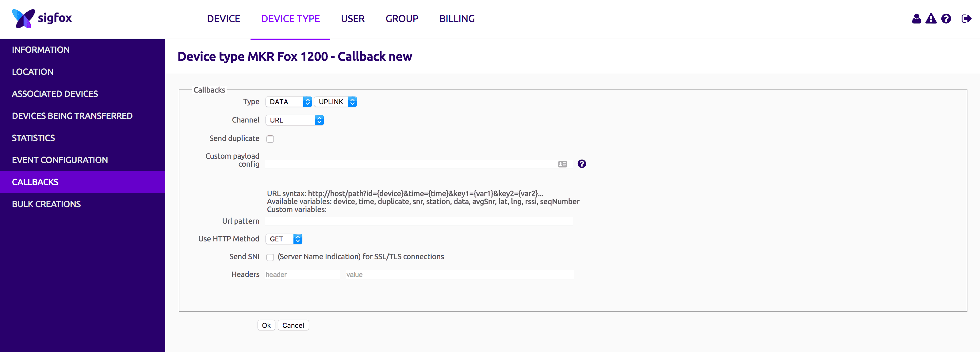The image size is (980, 352).
Task: Click the Ok button to save callback
Action: pos(266,325)
